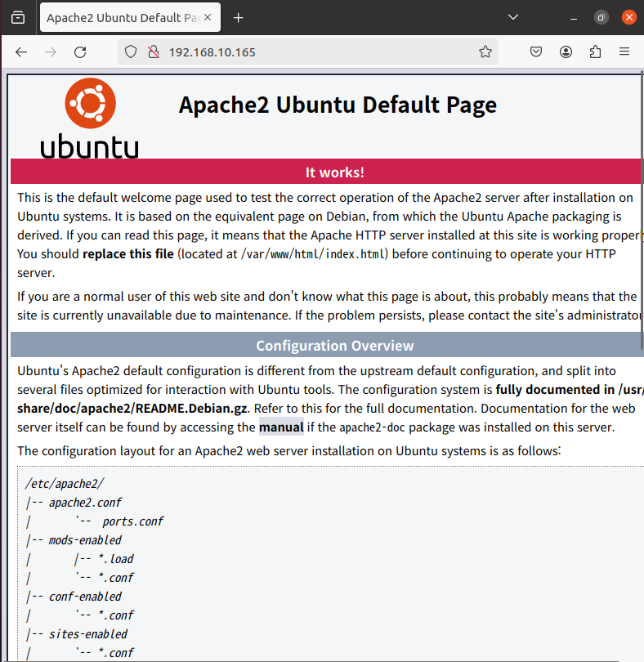Open the Firefox application hamburger menu
Image resolution: width=644 pixels, height=662 pixels.
pos(624,52)
